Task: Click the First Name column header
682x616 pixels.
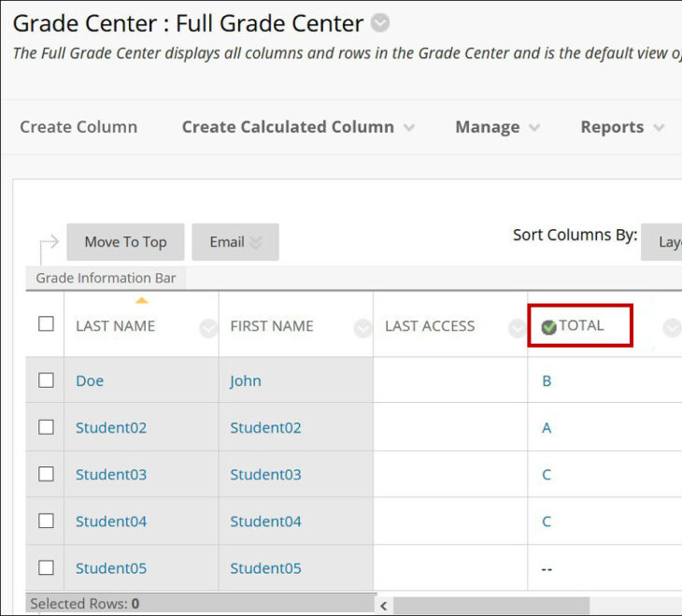Action: [x=272, y=326]
